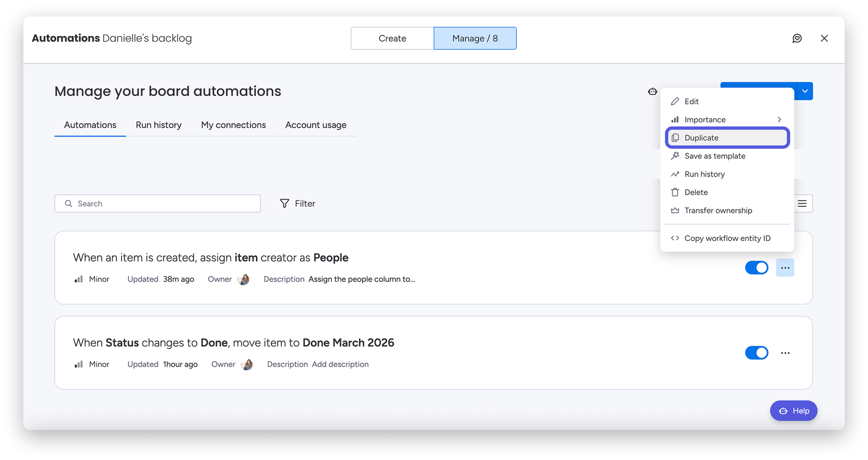The width and height of the screenshot is (868, 460).
Task: Switch to the Run history tab
Action: pyautogui.click(x=158, y=125)
